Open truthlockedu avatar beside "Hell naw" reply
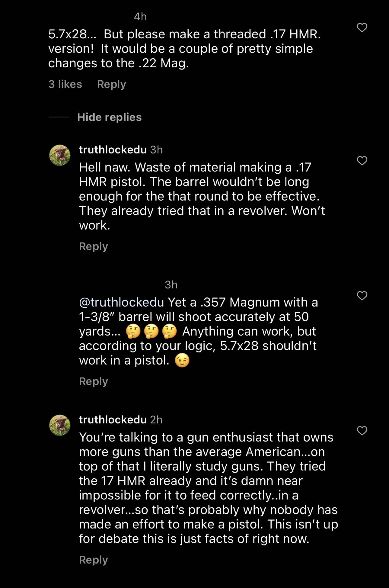Screen dimensions: 389x588 click(x=60, y=155)
